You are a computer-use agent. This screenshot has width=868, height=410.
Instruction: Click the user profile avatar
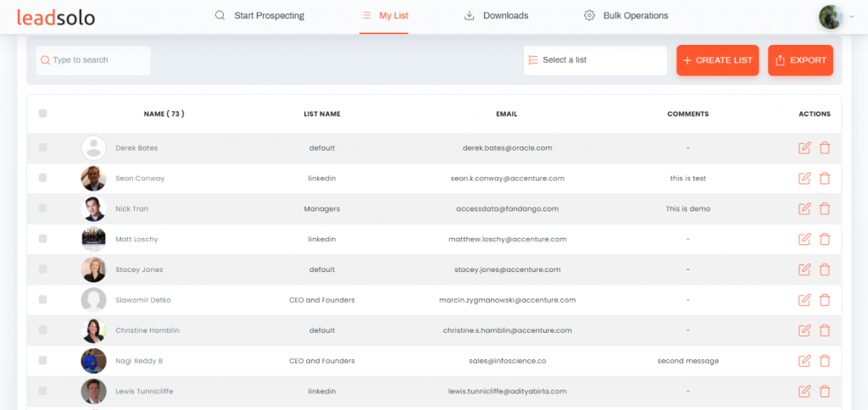831,17
